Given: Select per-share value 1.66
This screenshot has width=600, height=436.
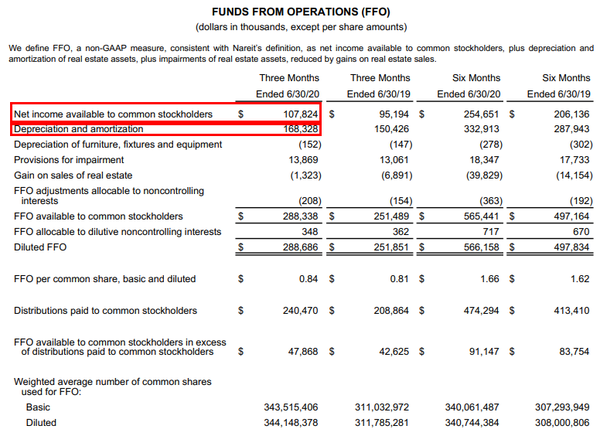Looking at the screenshot, I should (x=490, y=279).
